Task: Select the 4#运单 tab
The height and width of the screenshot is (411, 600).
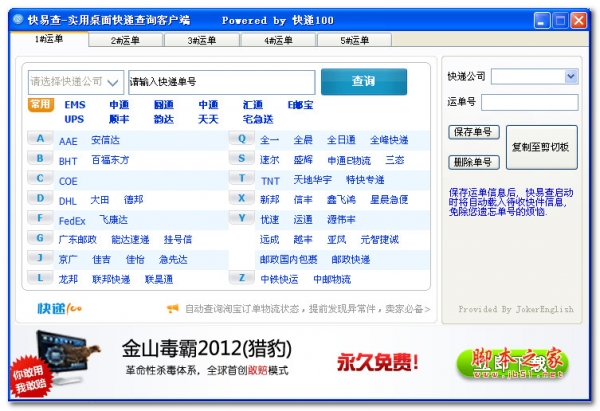Action: click(278, 40)
